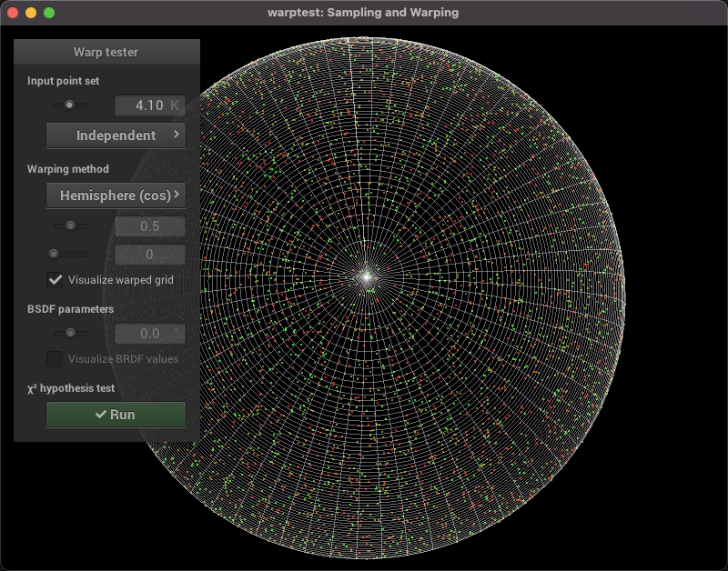Screen dimensions: 728x571
Task: Open the Hemisphere (cos) warping method dropdown
Action: click(x=116, y=195)
